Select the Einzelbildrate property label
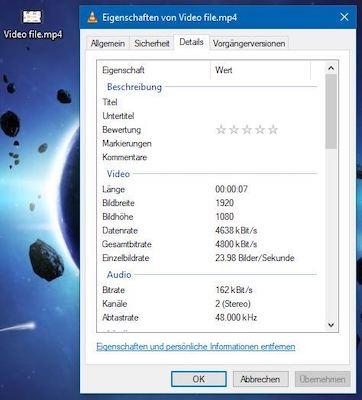Image resolution: width=362 pixels, height=400 pixels. click(125, 258)
